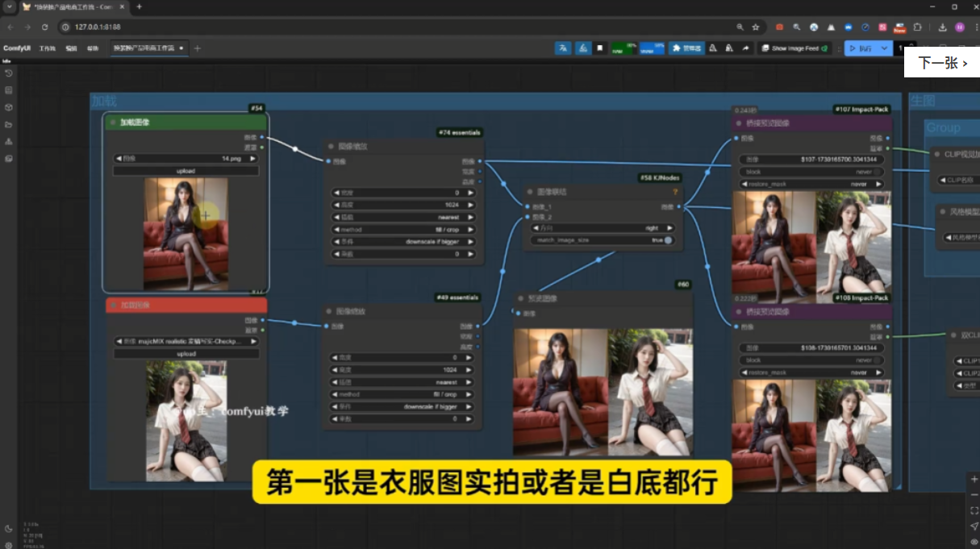Screen dimensions: 980x549
Task: Click the share arrow icon in toolbar
Action: pyautogui.click(x=745, y=48)
